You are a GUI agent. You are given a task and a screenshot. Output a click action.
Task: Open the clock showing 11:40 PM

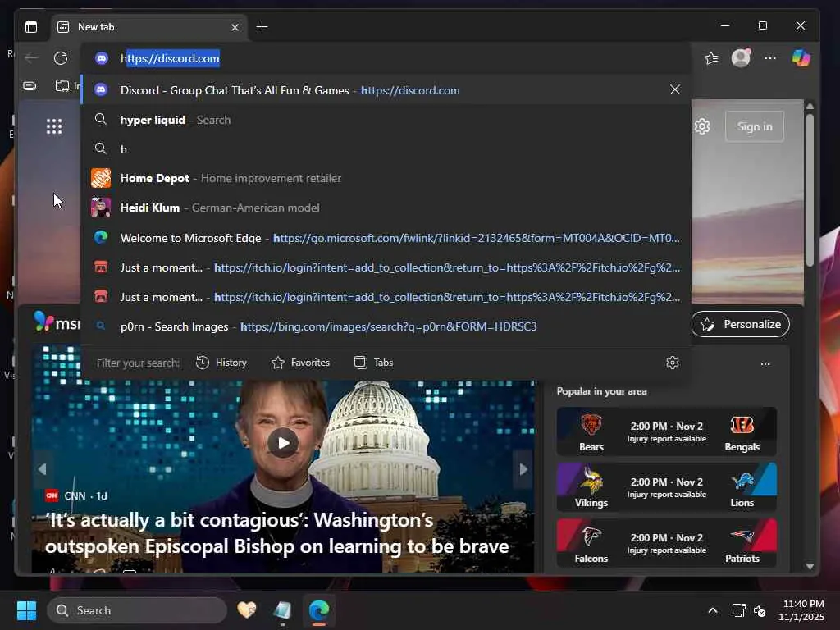[801, 610]
